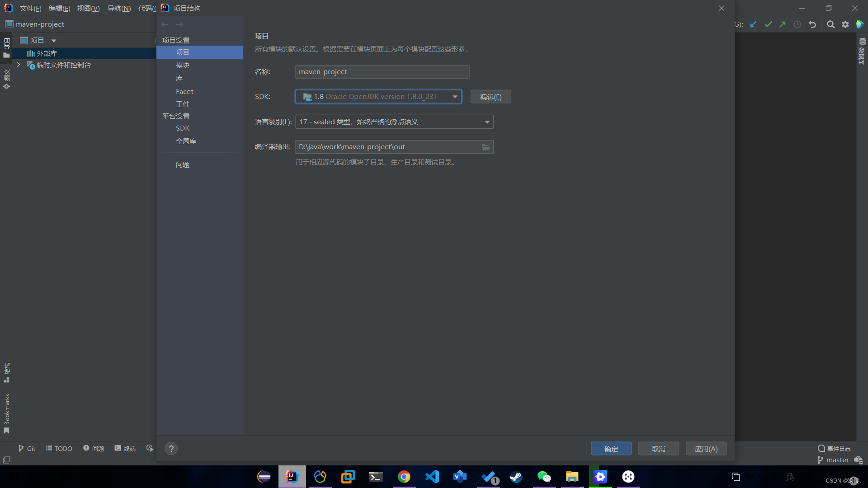Click the Apply (应用) button
The width and height of the screenshot is (868, 488).
tap(706, 449)
